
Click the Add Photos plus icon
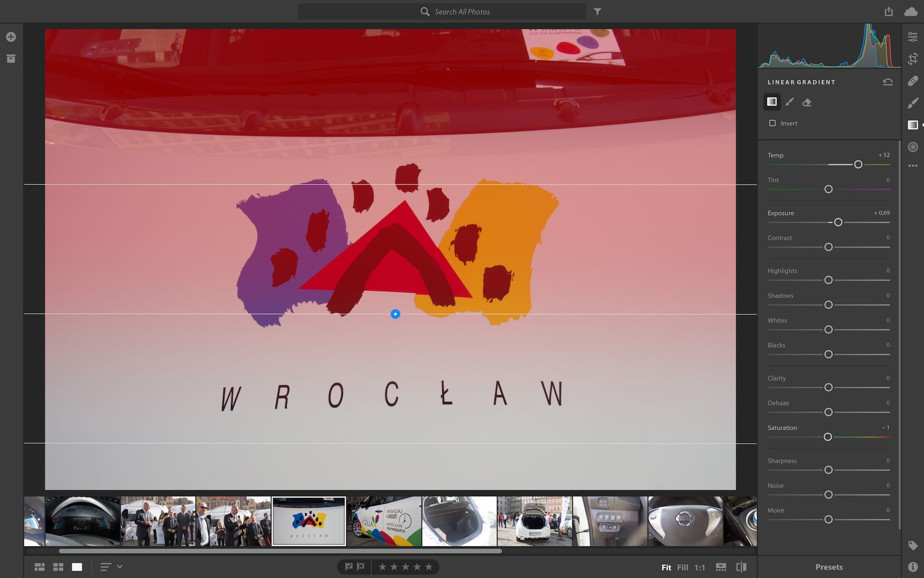point(11,37)
